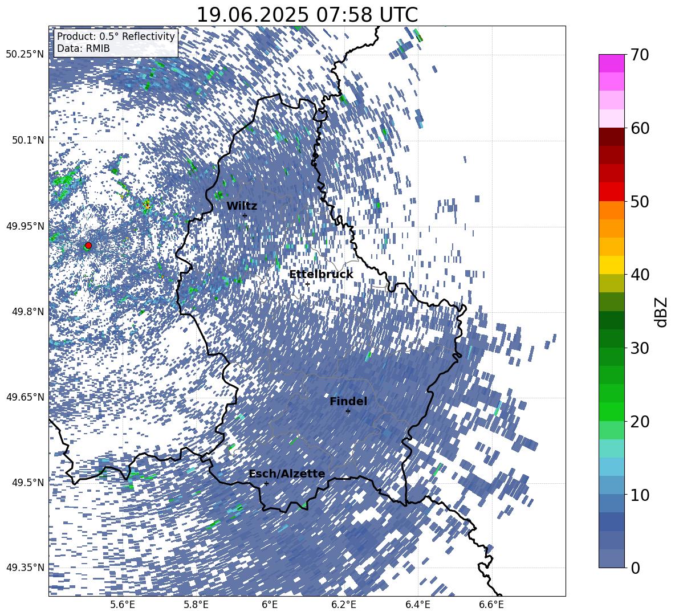Click the 6.6°E longitude label
This screenshot has height=616, width=675.
[491, 605]
